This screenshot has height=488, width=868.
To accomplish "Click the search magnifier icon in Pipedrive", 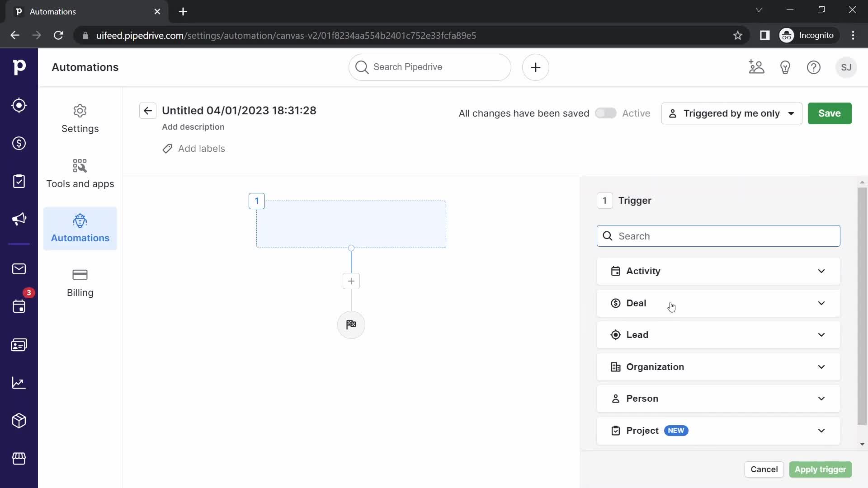I will (362, 67).
